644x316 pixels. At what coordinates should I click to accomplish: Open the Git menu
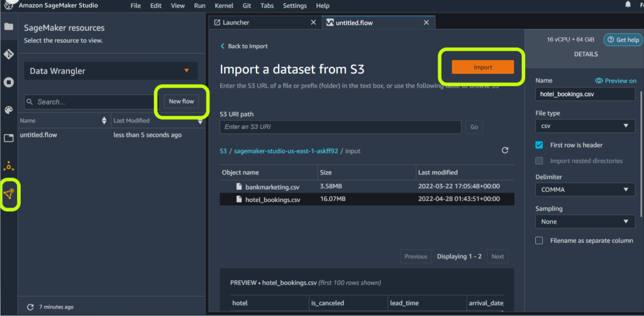click(248, 6)
